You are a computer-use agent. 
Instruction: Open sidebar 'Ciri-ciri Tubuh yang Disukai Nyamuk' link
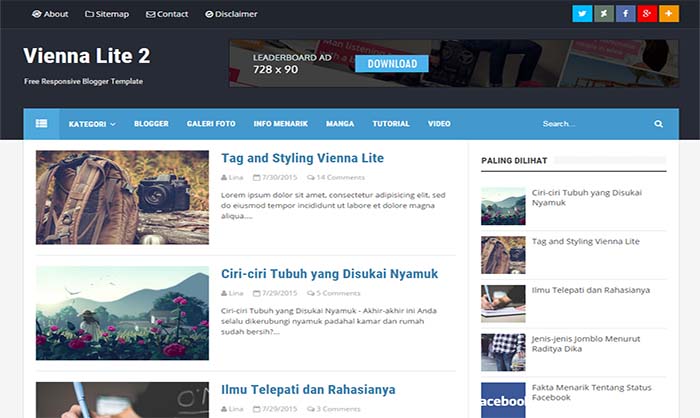pyautogui.click(x=587, y=197)
